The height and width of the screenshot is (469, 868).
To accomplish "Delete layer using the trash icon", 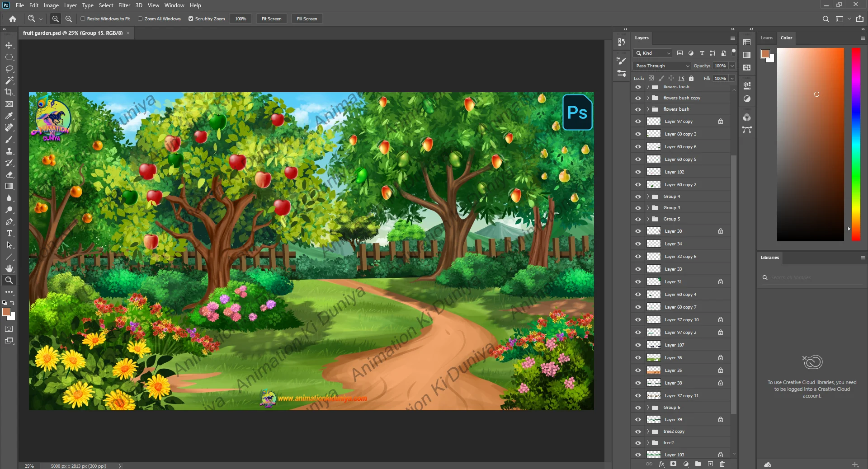I will [x=722, y=464].
